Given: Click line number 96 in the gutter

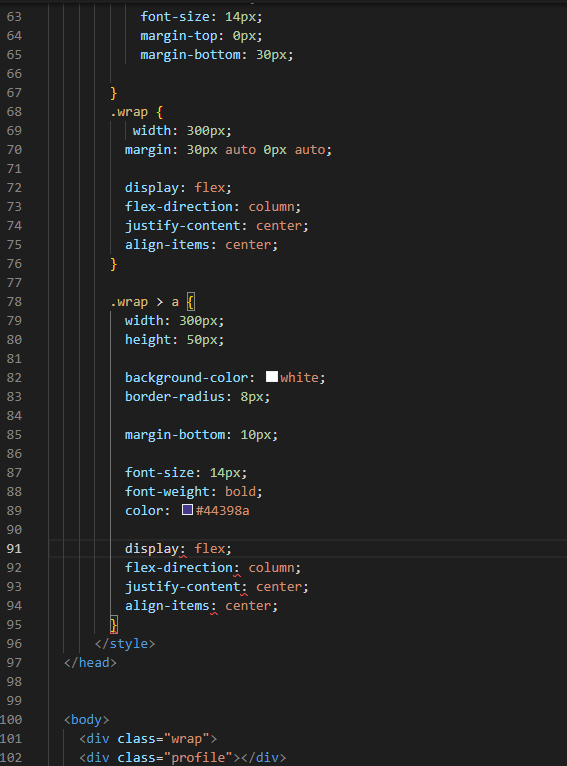Looking at the screenshot, I should [14, 644].
